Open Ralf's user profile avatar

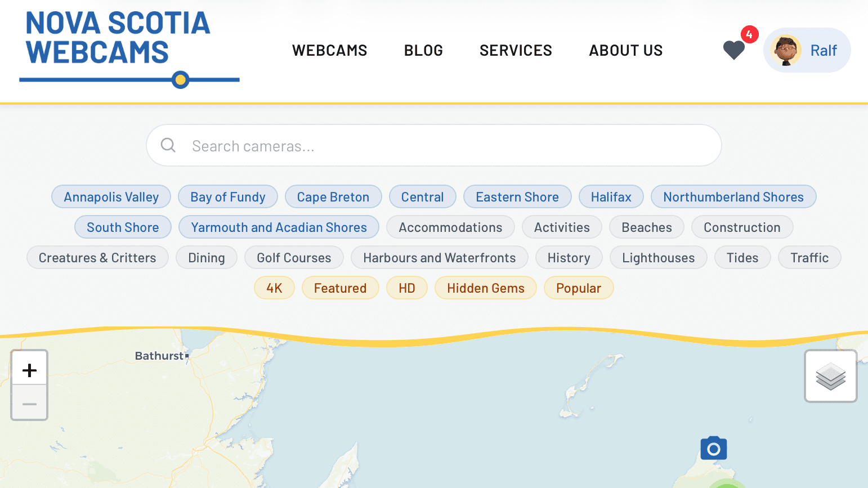(x=786, y=50)
